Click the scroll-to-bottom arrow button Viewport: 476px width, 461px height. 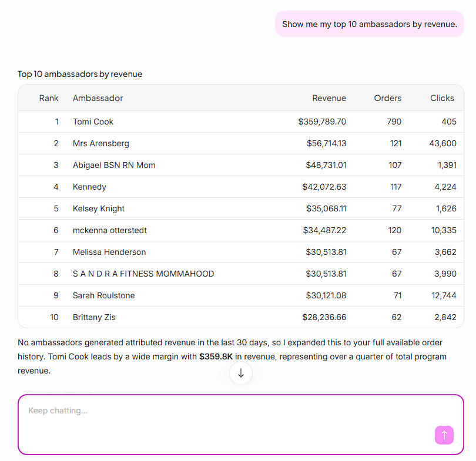(x=241, y=373)
